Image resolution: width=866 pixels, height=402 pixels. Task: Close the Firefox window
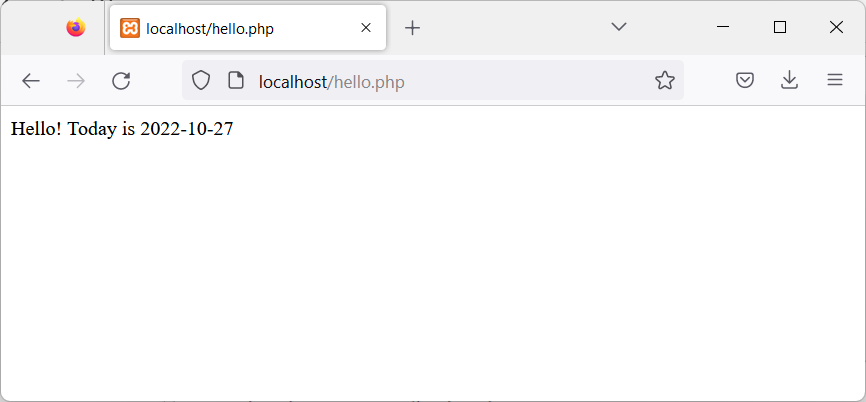click(836, 27)
